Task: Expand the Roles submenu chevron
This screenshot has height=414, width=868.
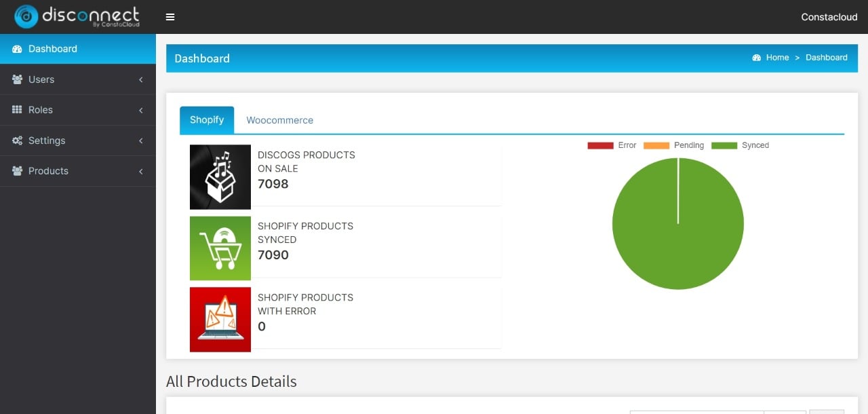Action: 141,110
